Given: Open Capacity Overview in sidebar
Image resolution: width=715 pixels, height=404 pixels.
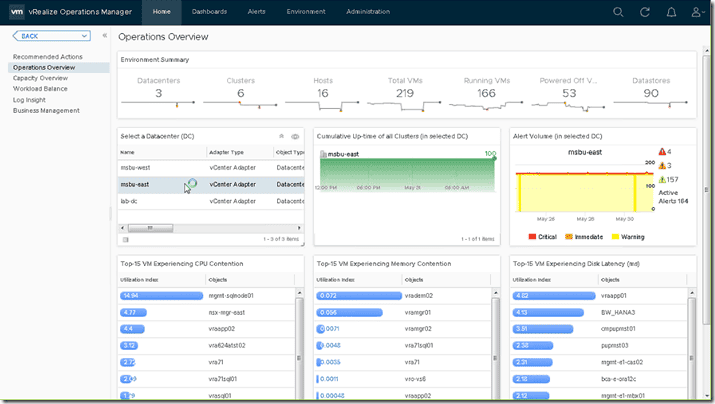Looking at the screenshot, I should point(40,78).
